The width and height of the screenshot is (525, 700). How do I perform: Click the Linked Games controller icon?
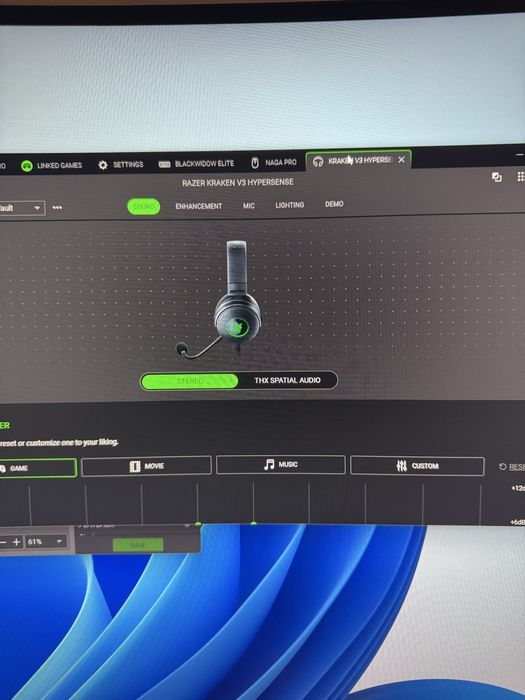pyautogui.click(x=27, y=166)
